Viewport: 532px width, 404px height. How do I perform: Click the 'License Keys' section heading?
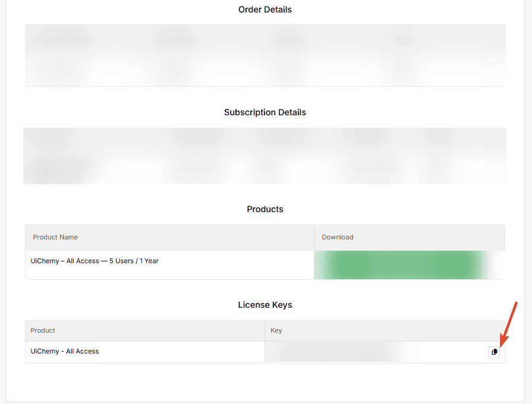pos(265,305)
